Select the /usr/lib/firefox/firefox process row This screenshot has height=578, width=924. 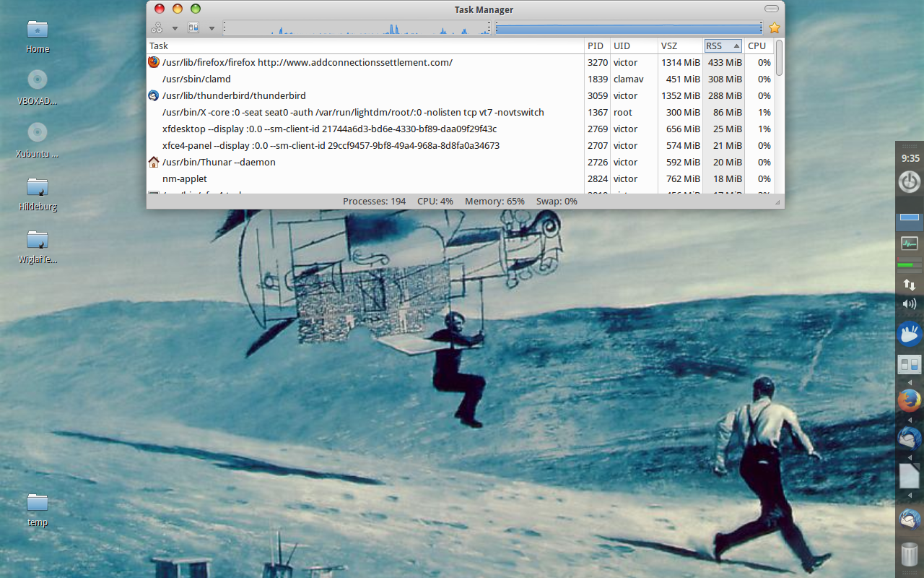[460, 63]
